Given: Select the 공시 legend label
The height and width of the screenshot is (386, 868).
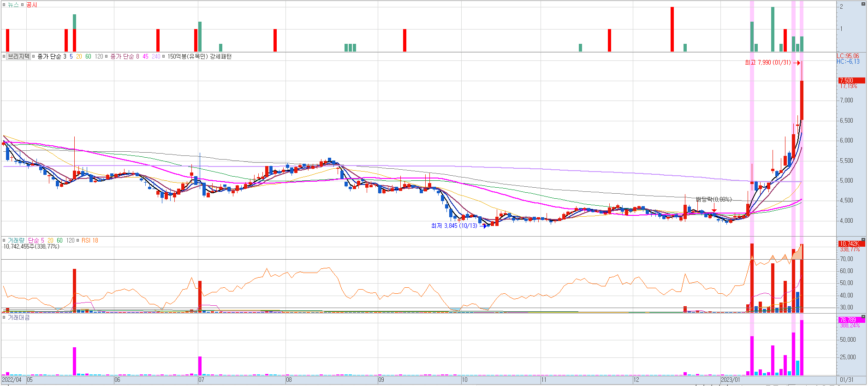Looking at the screenshot, I should click(32, 5).
